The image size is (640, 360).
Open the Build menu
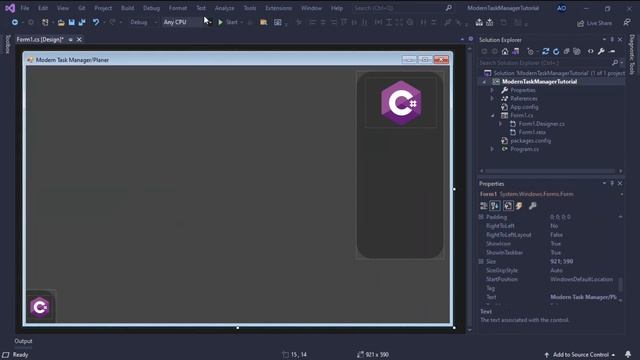coord(127,8)
